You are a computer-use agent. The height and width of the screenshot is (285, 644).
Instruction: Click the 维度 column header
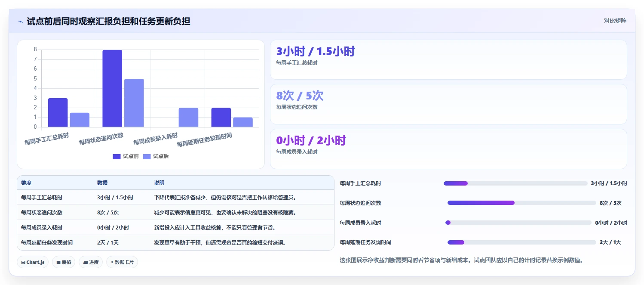(x=26, y=183)
